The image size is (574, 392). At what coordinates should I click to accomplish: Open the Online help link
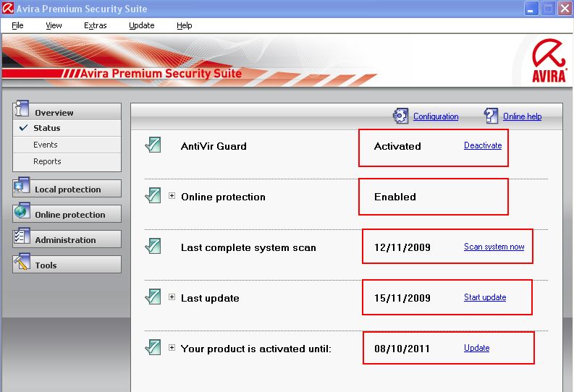522,116
